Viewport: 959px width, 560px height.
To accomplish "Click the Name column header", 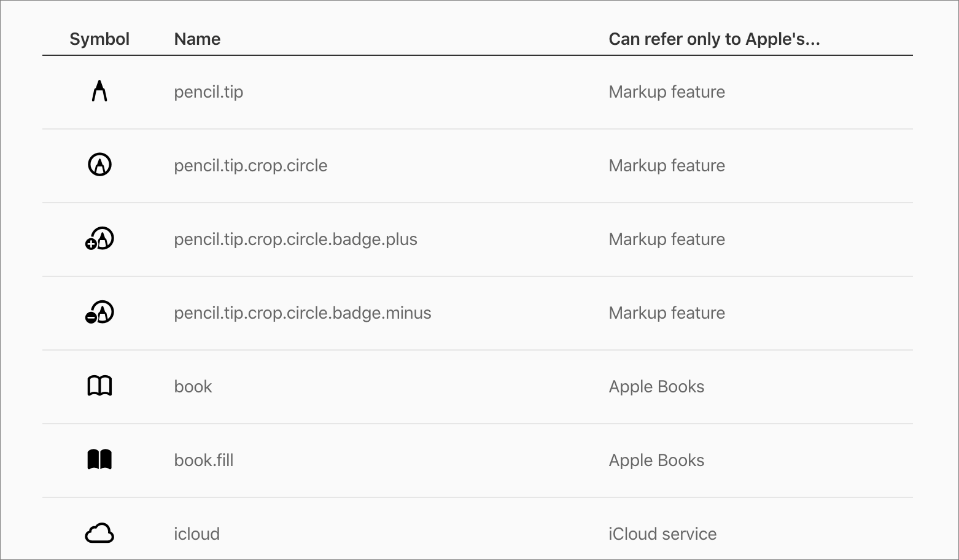I will (x=197, y=39).
